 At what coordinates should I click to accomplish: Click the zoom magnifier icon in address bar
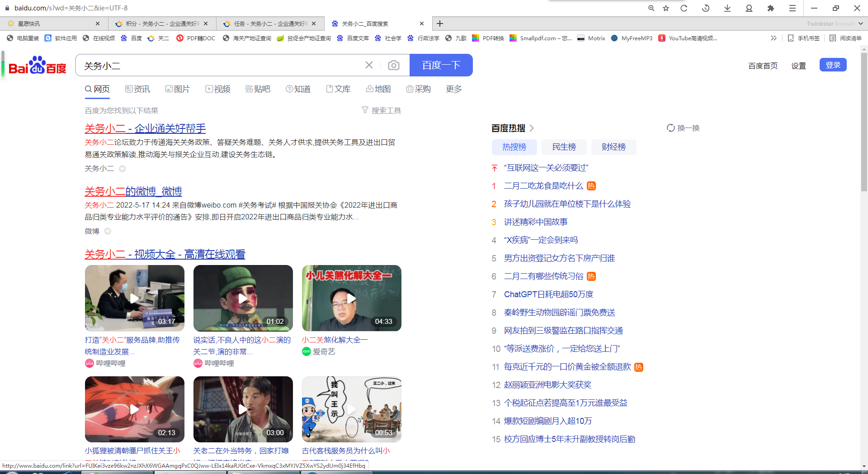click(651, 8)
